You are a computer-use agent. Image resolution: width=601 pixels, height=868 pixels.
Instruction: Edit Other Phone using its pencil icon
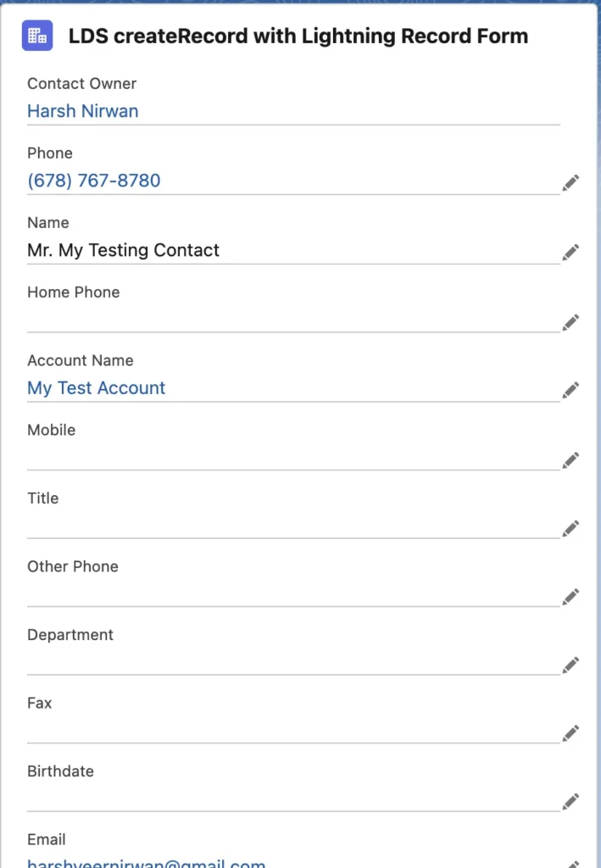[x=570, y=596]
